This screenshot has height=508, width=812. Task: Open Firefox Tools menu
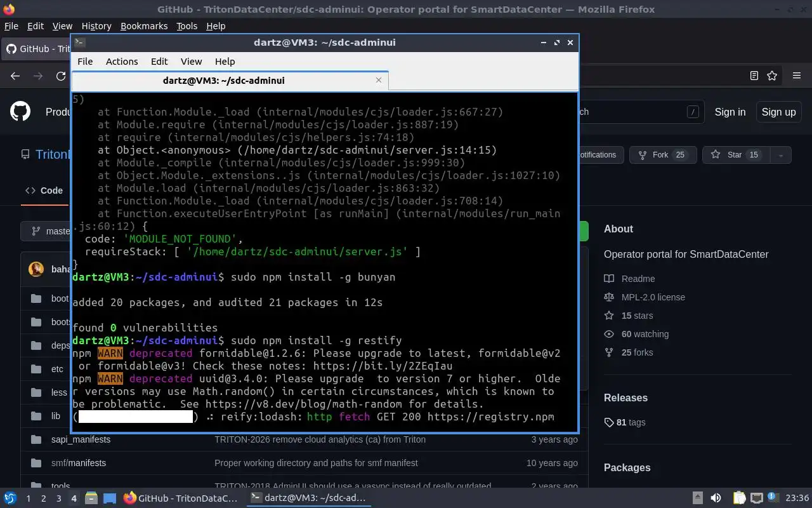[187, 26]
